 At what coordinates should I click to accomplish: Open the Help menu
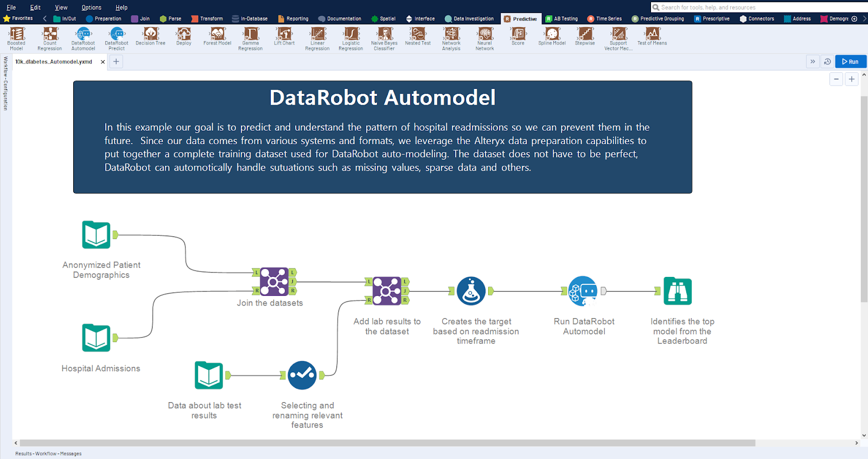pos(122,8)
